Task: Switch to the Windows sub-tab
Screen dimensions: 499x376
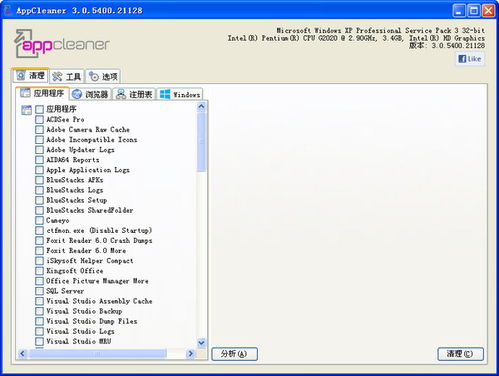Action: 180,94
